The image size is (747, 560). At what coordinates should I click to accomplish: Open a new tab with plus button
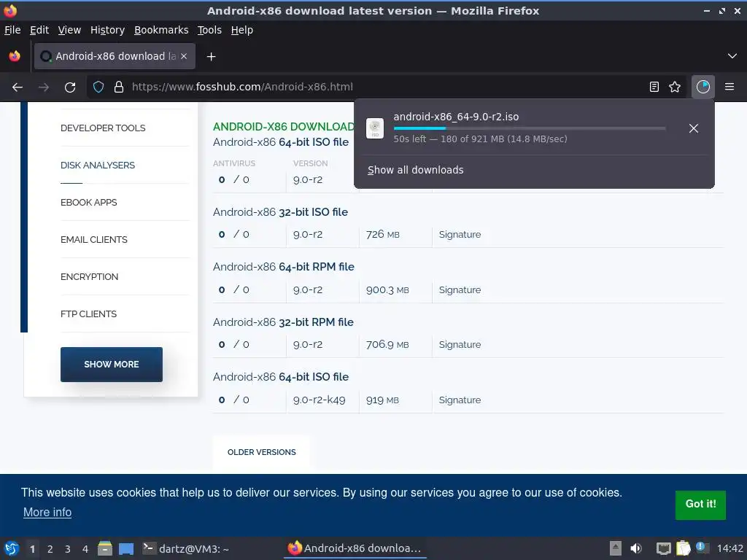click(211, 57)
